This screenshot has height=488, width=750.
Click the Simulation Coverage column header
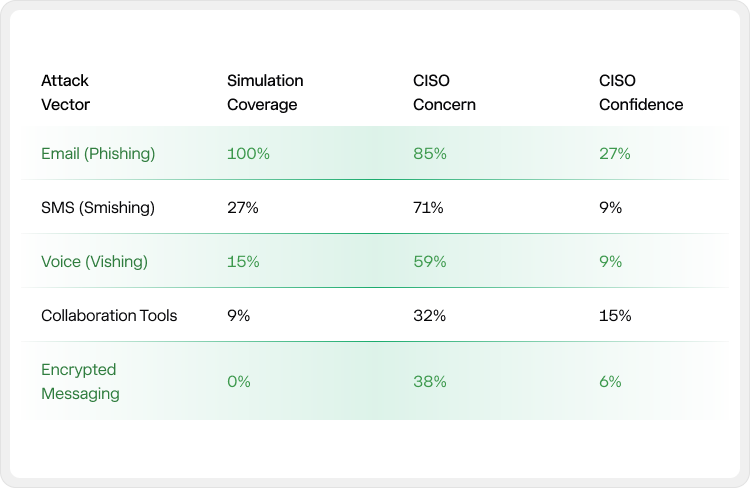[x=265, y=92]
